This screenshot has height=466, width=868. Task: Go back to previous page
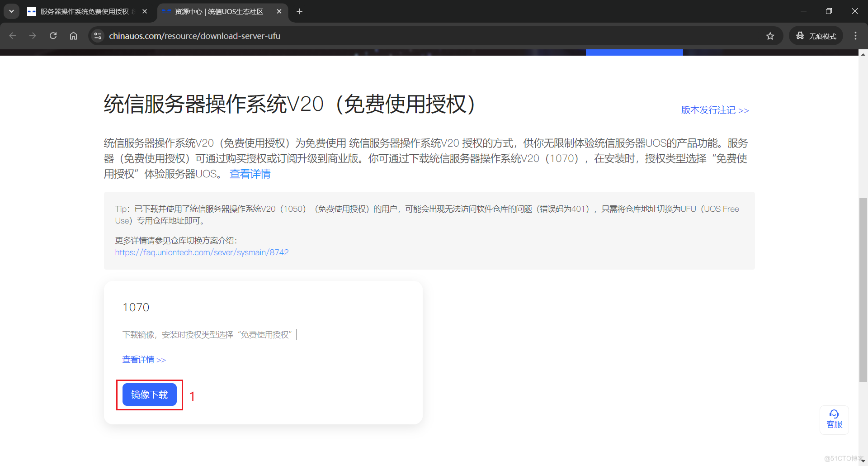click(13, 36)
